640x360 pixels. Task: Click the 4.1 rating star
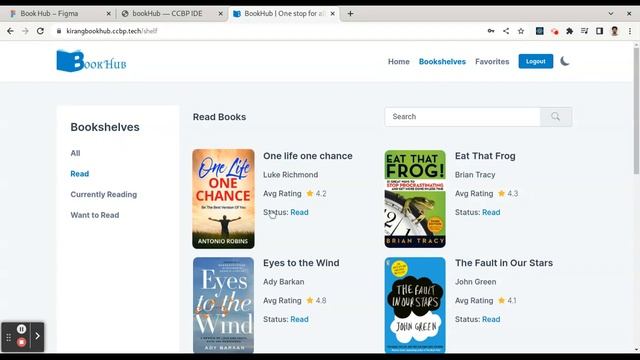[x=502, y=300]
